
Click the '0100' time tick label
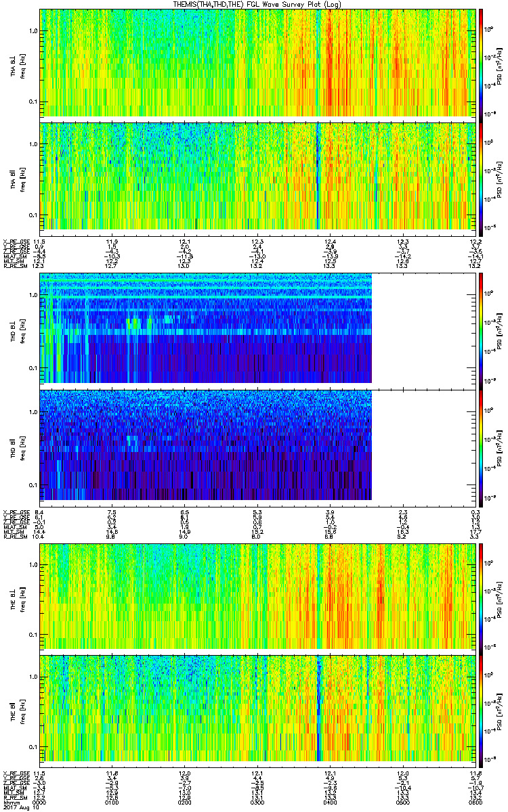[112, 802]
